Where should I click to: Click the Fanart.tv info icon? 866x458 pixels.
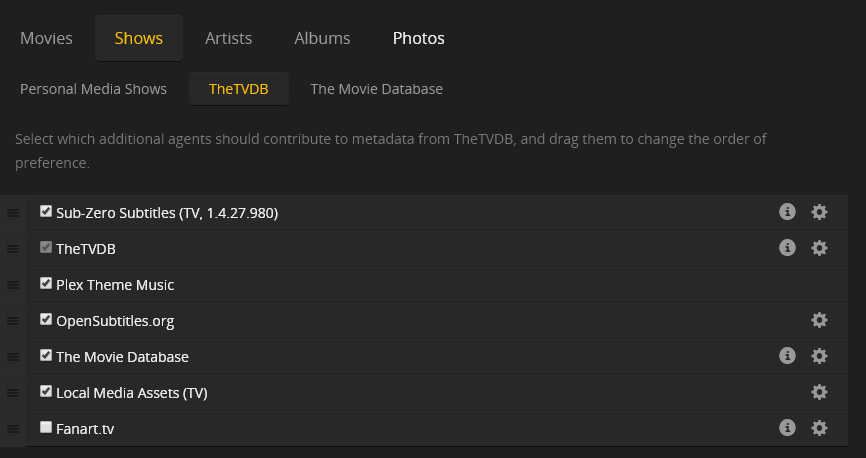click(787, 428)
